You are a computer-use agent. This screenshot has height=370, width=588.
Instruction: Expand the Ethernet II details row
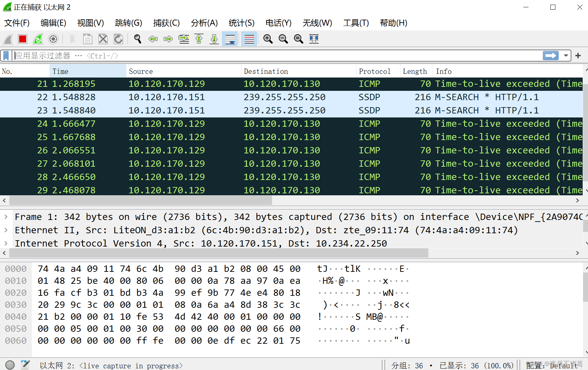[x=6, y=230]
